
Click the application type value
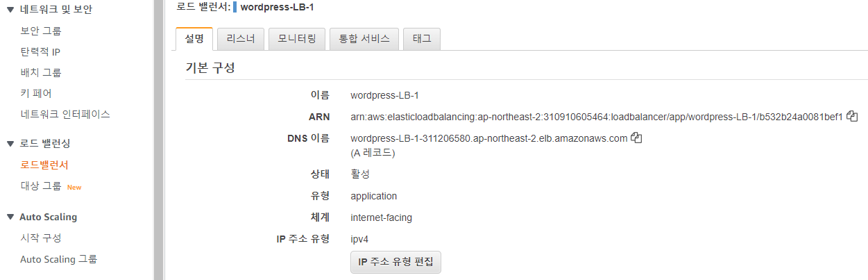pyautogui.click(x=374, y=196)
